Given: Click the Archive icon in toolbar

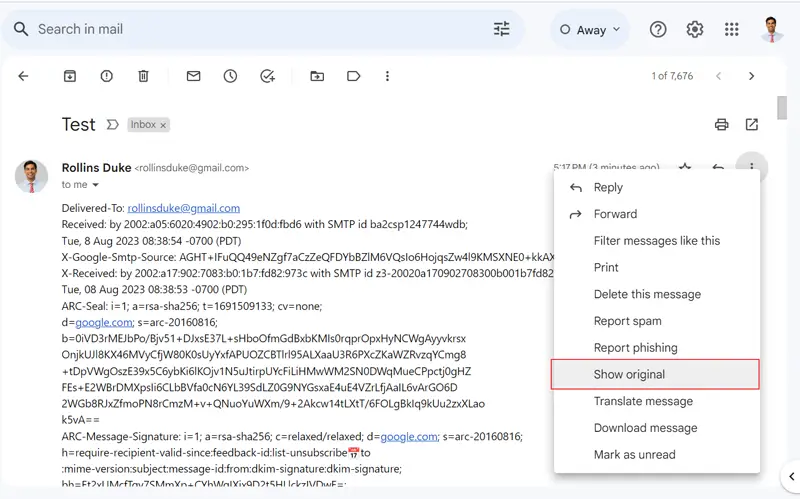Looking at the screenshot, I should (70, 76).
